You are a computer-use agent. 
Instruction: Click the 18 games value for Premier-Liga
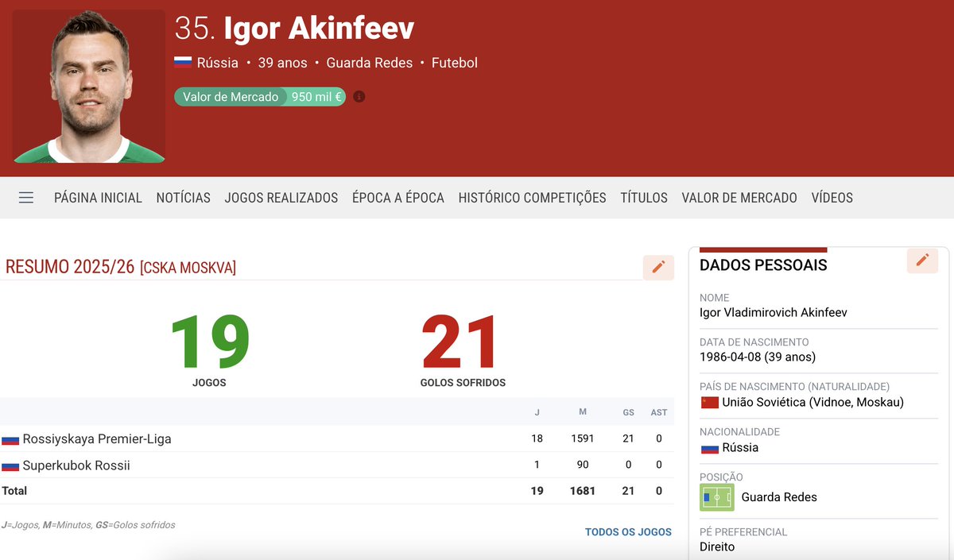tap(537, 439)
